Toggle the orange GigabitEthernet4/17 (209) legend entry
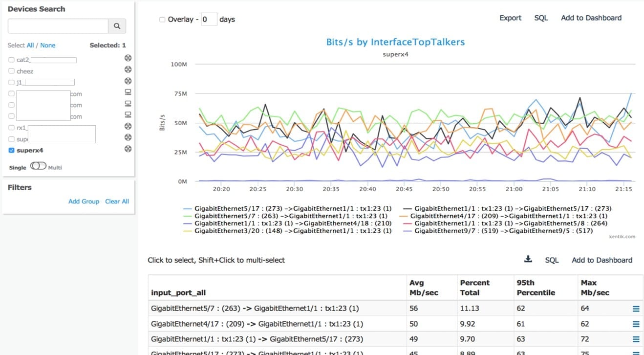This screenshot has height=355, width=644. pos(504,216)
